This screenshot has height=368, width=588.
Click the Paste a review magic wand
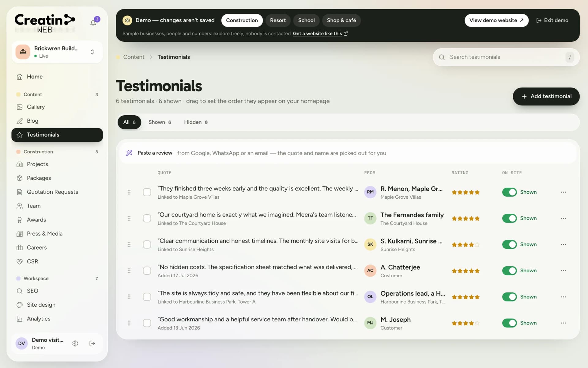(129, 153)
